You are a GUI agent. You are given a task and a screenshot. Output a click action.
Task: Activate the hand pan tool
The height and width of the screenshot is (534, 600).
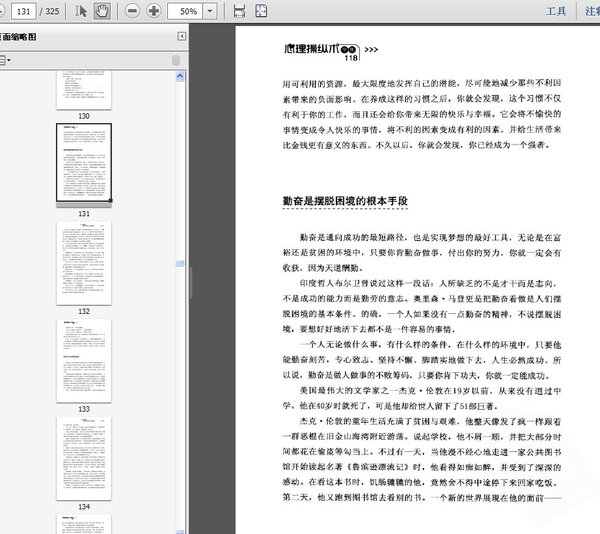102,11
